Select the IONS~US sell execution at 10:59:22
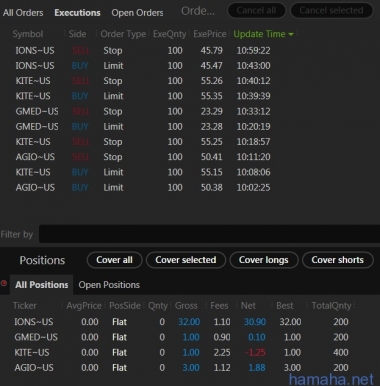The image size is (380, 386). pyautogui.click(x=143, y=51)
